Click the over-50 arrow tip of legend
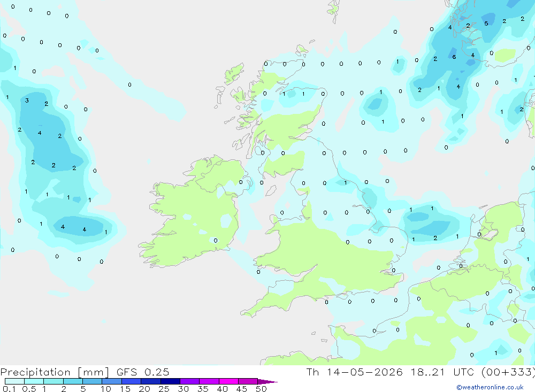 coord(267,381)
